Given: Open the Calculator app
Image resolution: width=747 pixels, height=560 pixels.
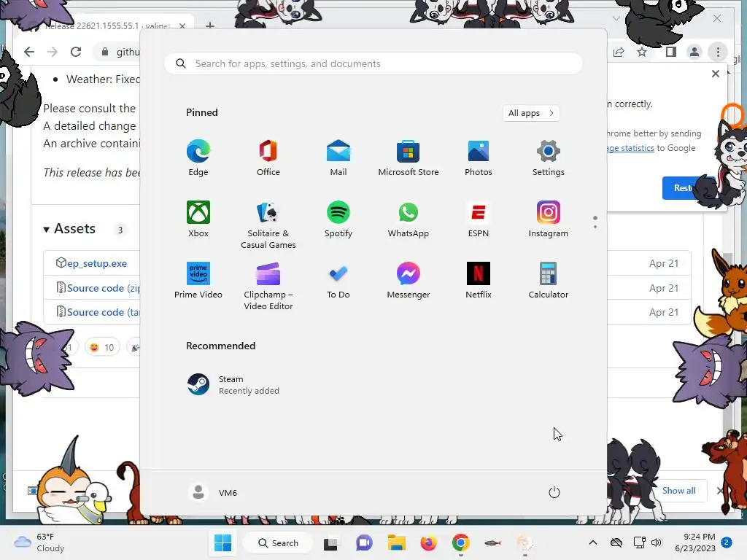Looking at the screenshot, I should coord(549,281).
